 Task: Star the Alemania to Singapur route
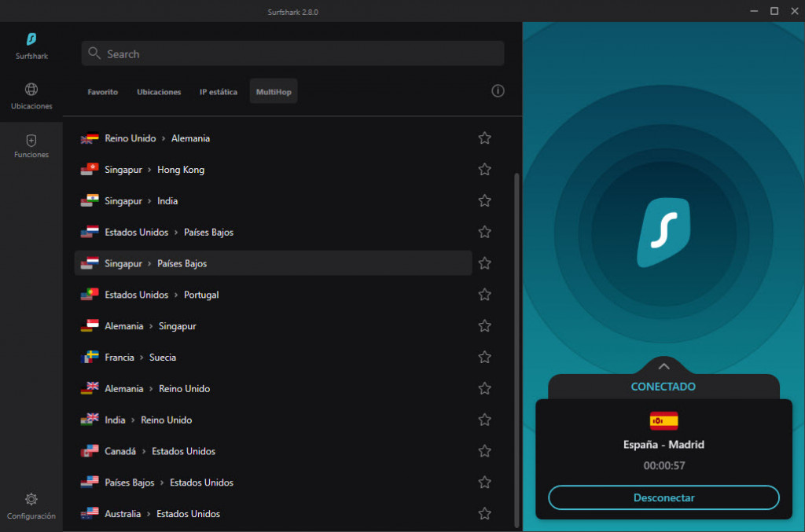[484, 326]
